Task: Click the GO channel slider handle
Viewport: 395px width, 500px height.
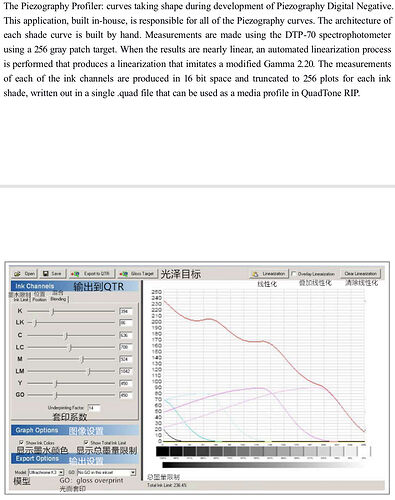Action: tap(56, 395)
